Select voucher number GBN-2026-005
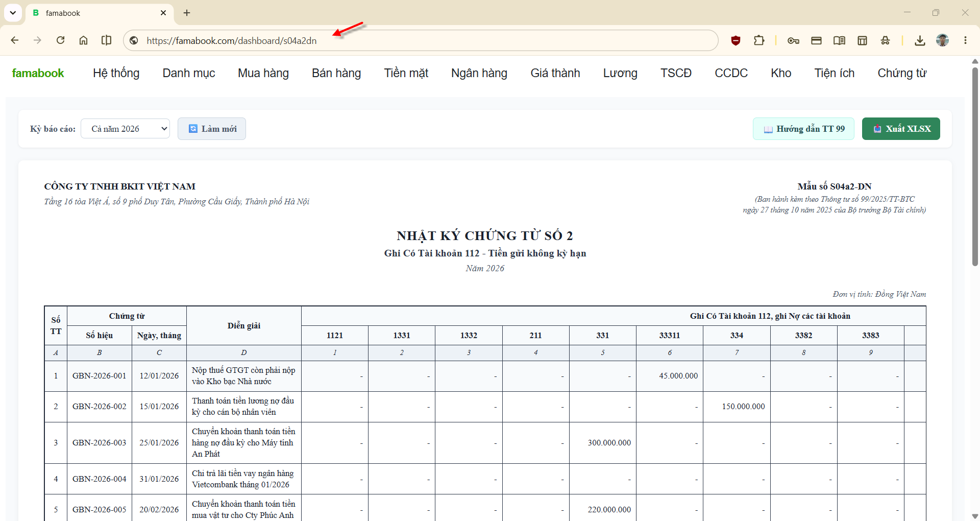The image size is (980, 521). click(x=99, y=510)
